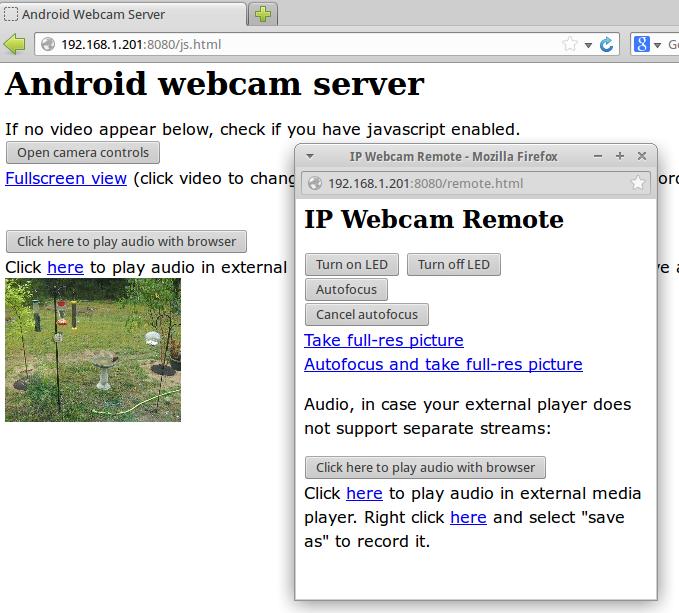Open window menu arrow of IP Webcam Remote
The height and width of the screenshot is (613, 679).
[x=310, y=156]
